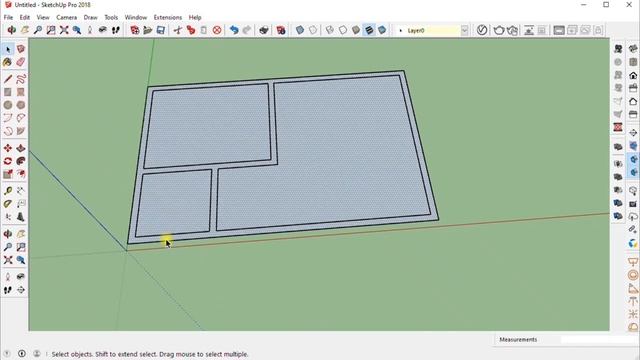The image size is (640, 360).
Task: Select the Section Plane tool in left toolbar
Action: pyautogui.click(x=21, y=290)
